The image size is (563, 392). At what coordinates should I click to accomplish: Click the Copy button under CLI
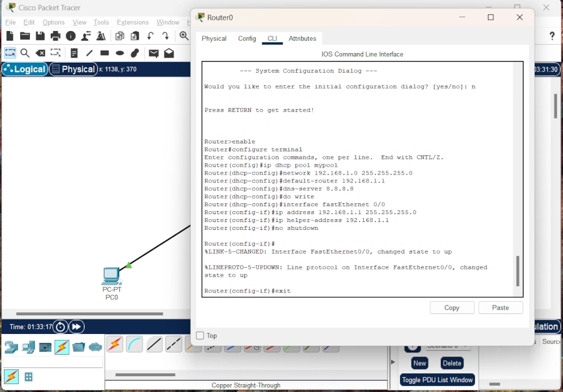point(452,307)
